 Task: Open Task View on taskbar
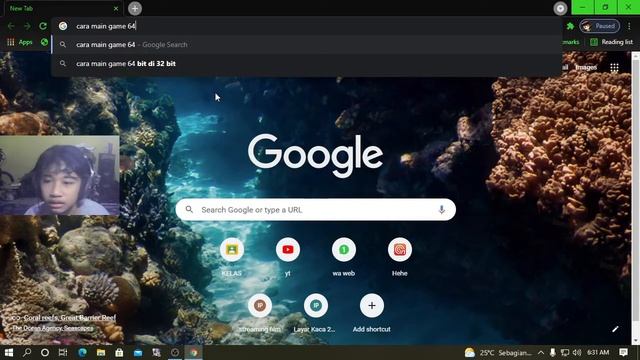(x=63, y=353)
